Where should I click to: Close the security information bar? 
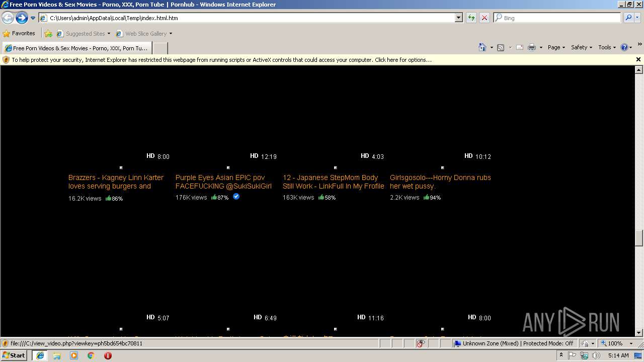tap(638, 59)
